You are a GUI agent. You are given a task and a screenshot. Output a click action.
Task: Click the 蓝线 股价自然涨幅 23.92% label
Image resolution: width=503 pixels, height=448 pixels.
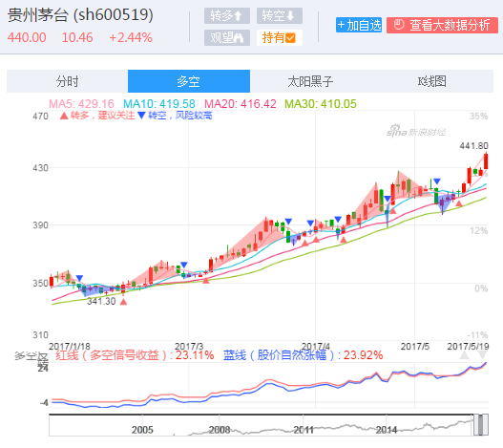[304, 355]
